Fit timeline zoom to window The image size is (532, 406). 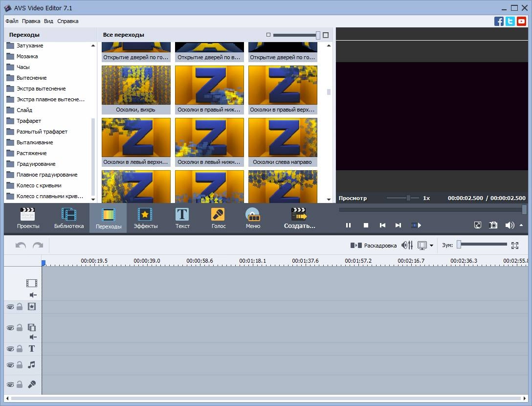coord(515,245)
